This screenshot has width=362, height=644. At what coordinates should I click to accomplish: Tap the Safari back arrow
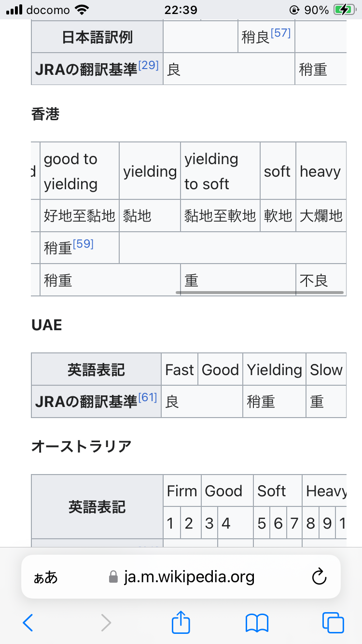28,622
